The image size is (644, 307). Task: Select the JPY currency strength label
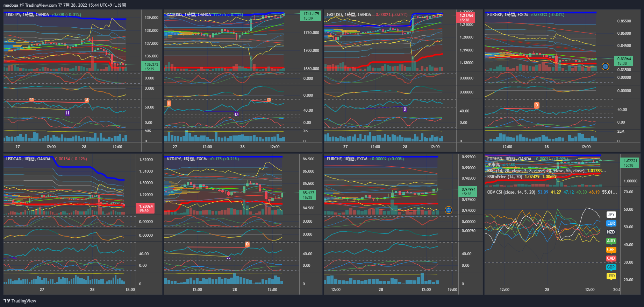click(x=611, y=215)
